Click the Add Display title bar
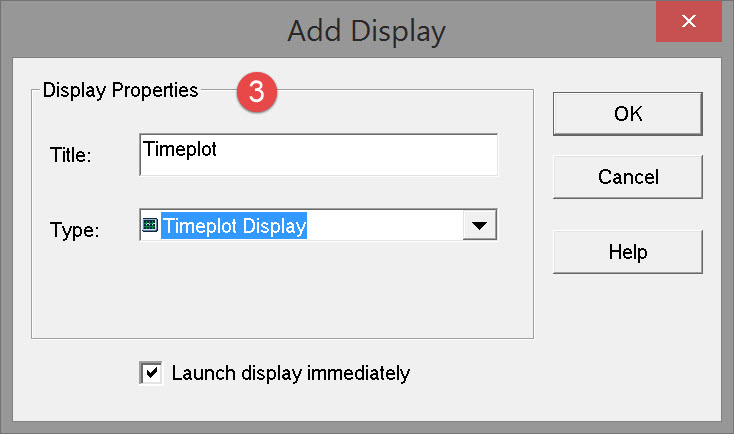734x434 pixels. tap(366, 30)
